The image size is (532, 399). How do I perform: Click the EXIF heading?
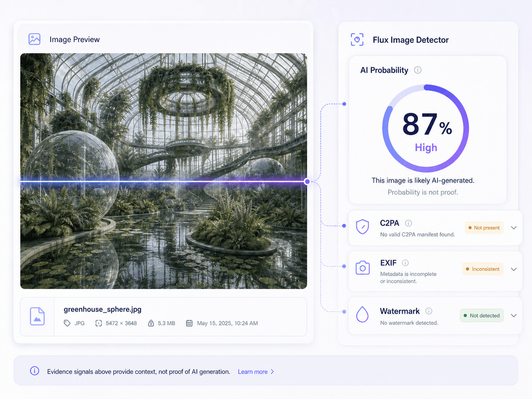[388, 263]
